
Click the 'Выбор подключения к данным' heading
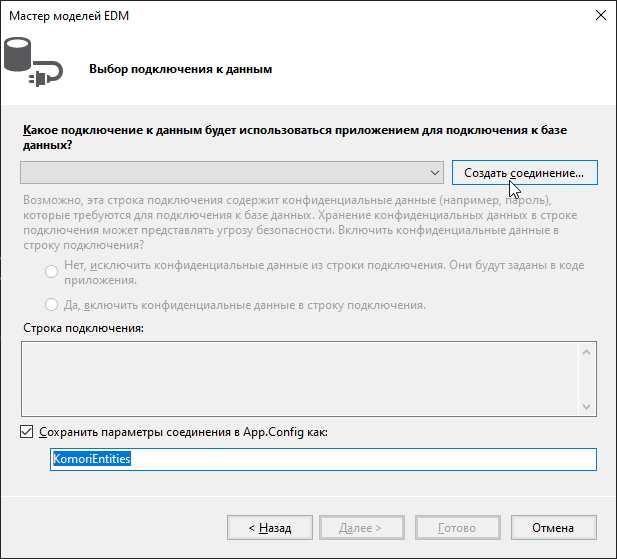click(180, 70)
